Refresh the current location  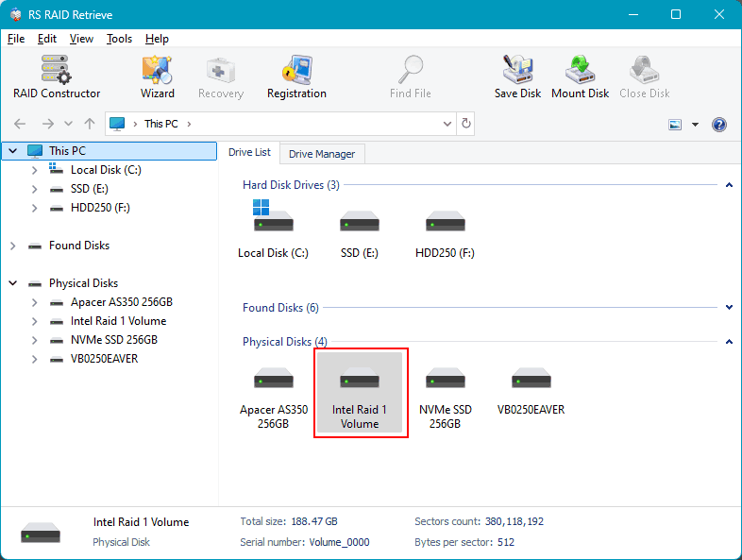466,124
